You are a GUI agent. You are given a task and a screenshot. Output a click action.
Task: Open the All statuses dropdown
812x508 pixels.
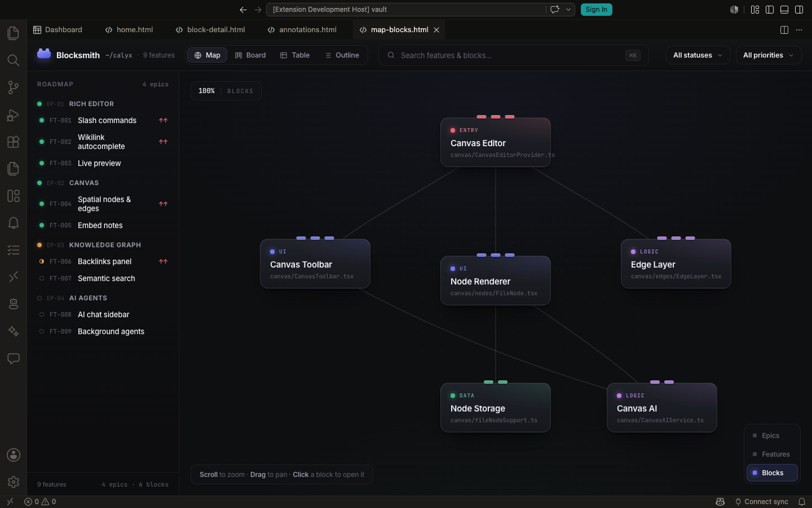point(698,55)
